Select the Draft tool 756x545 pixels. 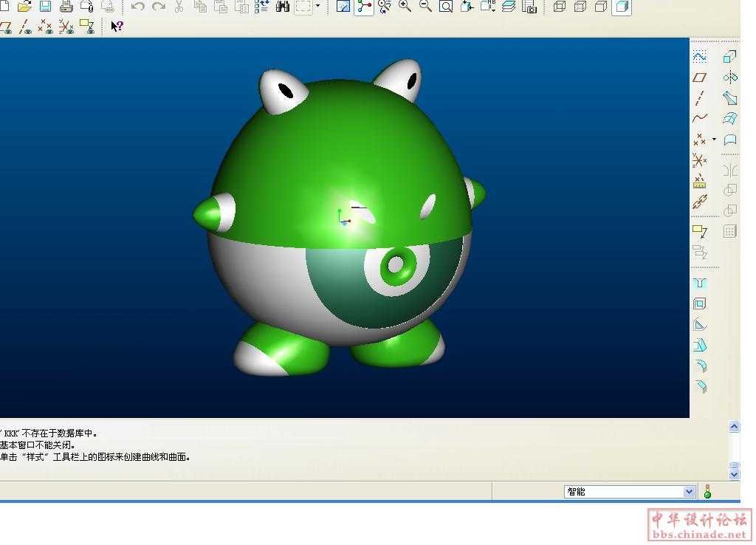tap(700, 345)
